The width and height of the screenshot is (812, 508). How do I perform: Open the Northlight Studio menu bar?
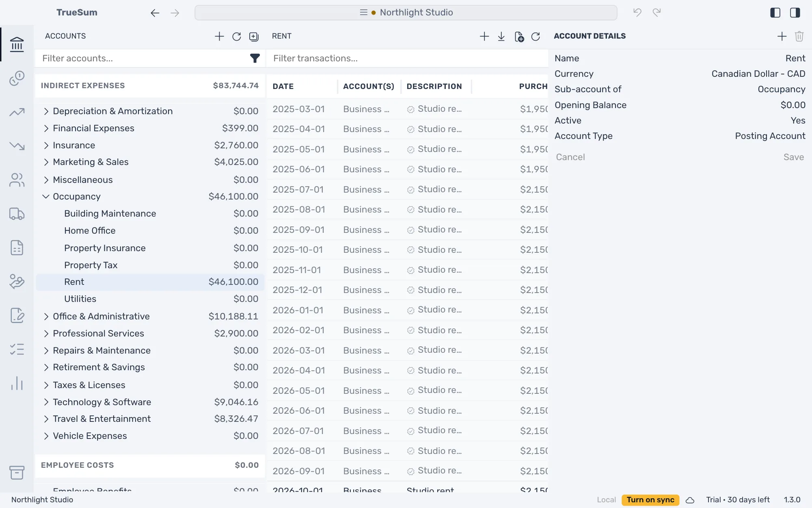pos(406,13)
